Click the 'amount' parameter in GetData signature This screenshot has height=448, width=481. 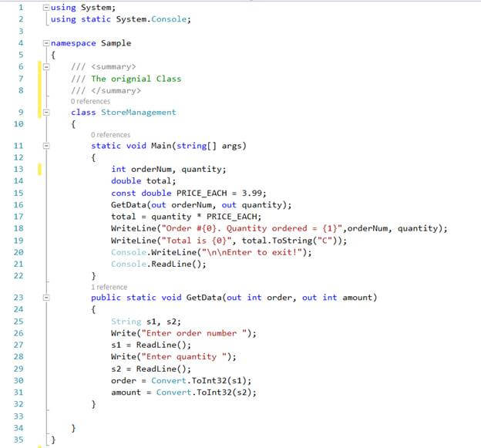point(357,298)
